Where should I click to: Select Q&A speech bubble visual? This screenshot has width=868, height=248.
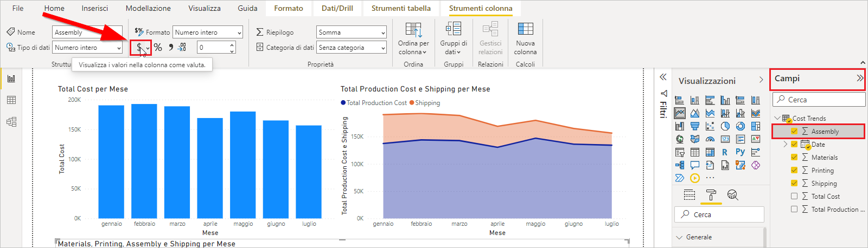694,165
